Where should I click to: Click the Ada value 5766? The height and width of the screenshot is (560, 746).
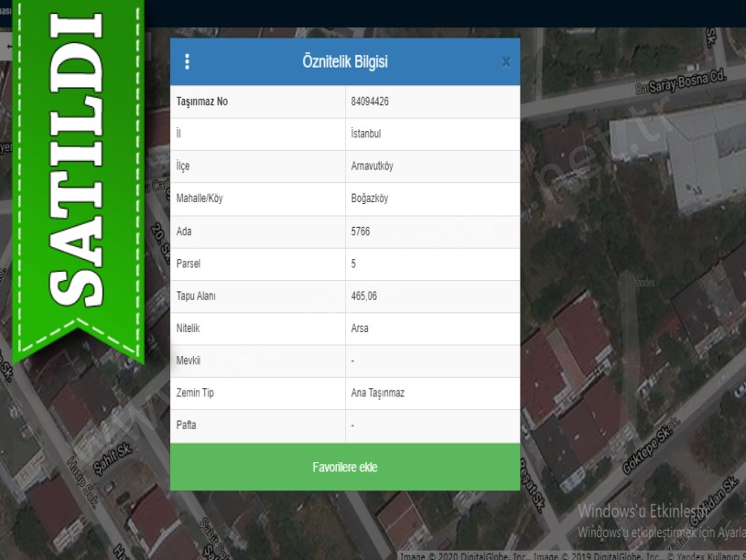click(x=361, y=232)
